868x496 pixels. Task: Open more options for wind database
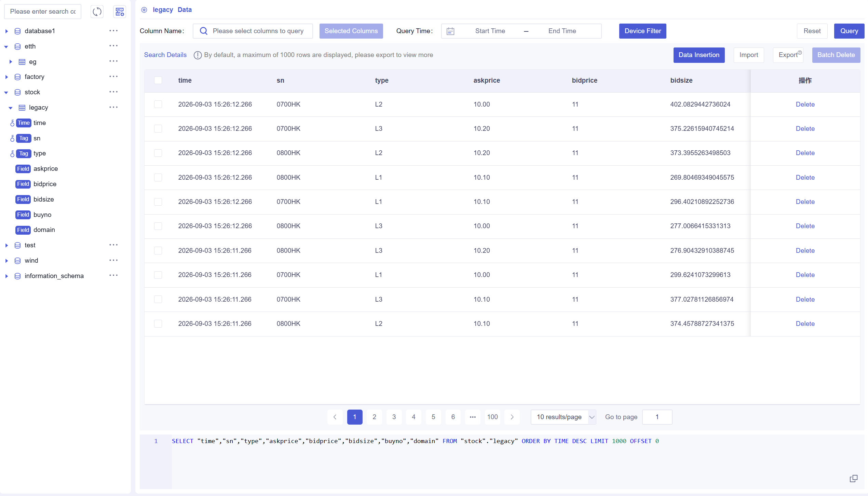pos(113,260)
